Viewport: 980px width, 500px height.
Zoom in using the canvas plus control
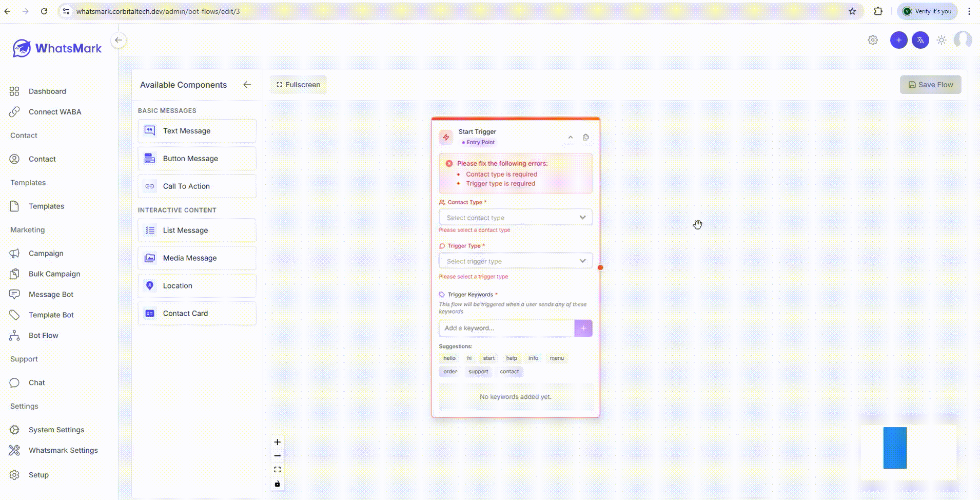[x=278, y=441]
